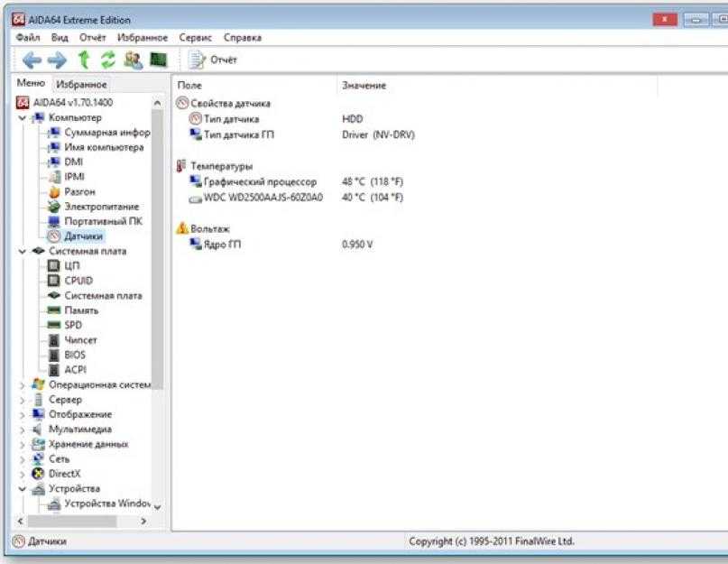Viewport: 728px width, 564px height.
Task: Open the Вид menu
Action: click(x=60, y=38)
